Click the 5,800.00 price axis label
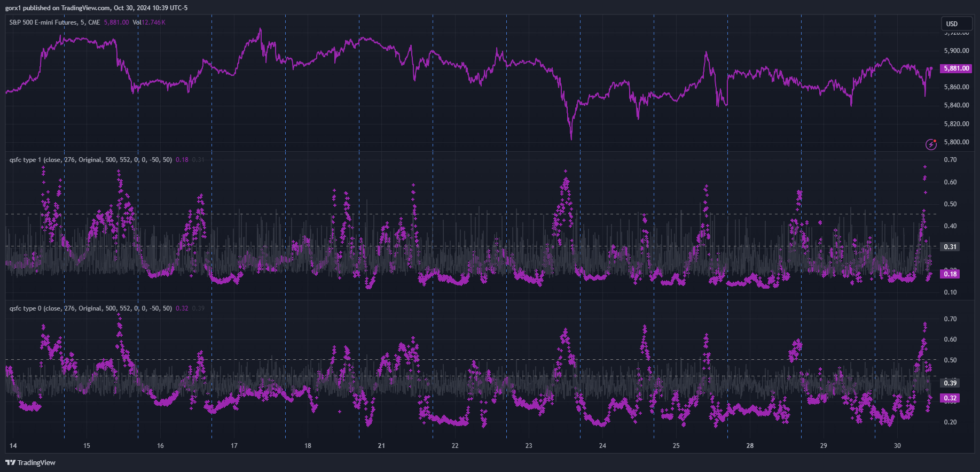Image resolution: width=980 pixels, height=472 pixels. [957, 142]
